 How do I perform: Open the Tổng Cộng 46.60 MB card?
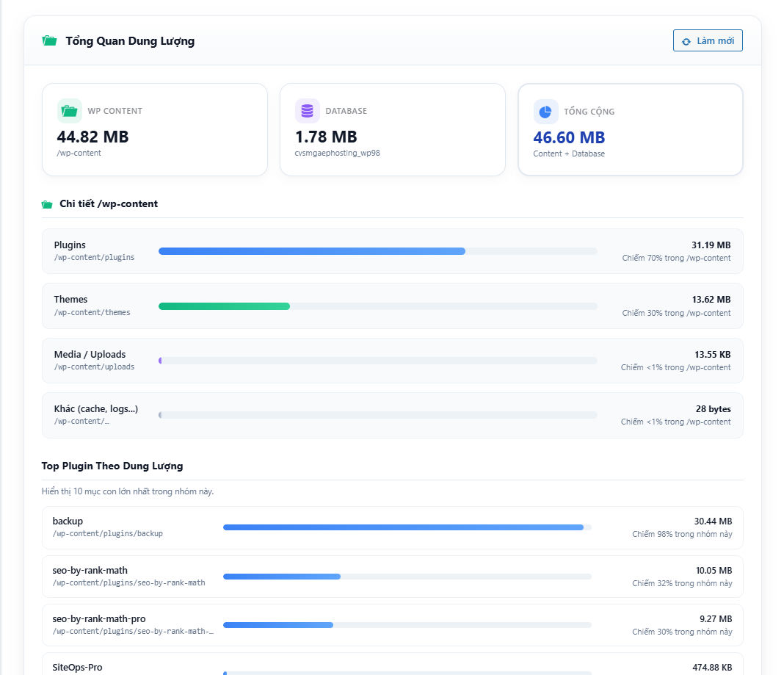click(631, 129)
